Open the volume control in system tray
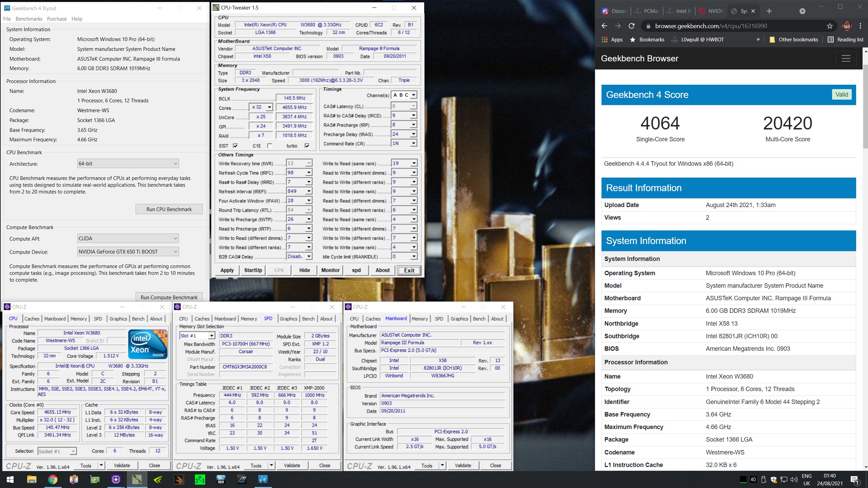868x488 pixels. (794, 480)
